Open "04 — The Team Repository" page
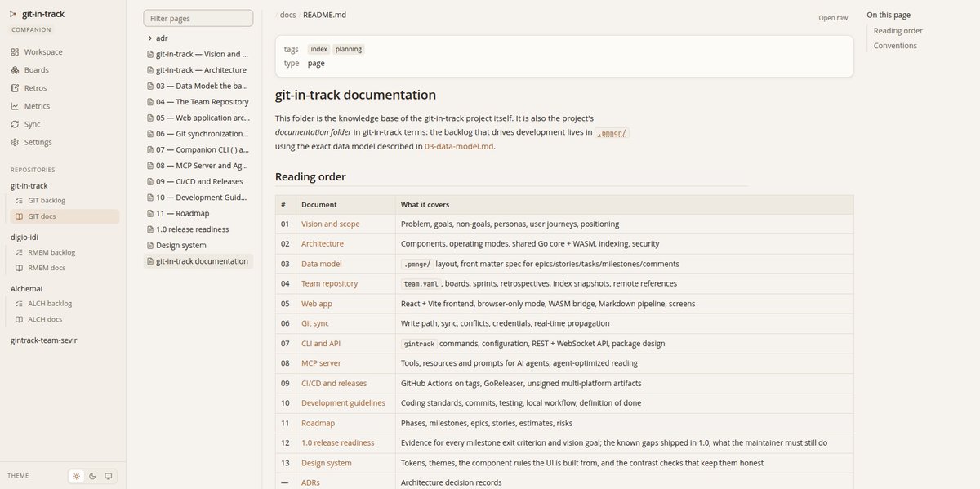 pyautogui.click(x=198, y=102)
